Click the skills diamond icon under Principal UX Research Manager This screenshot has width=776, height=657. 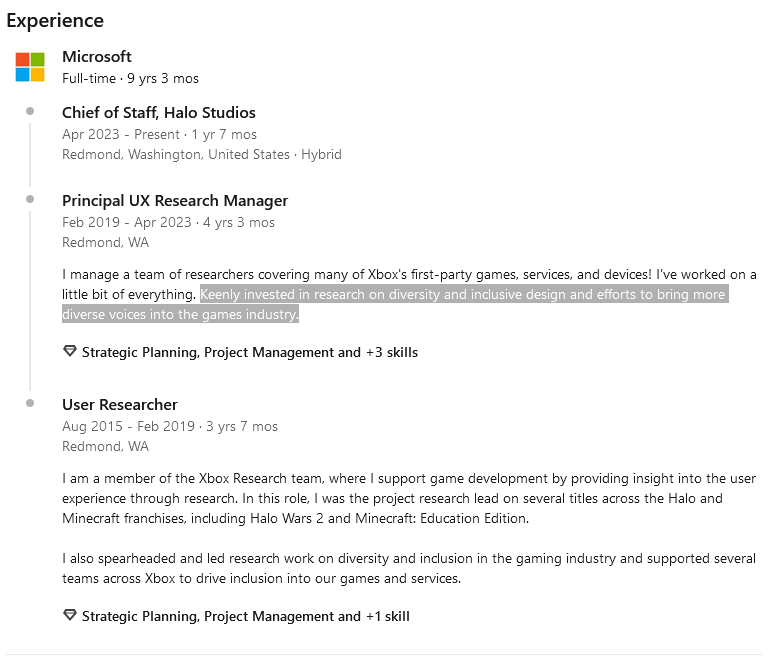[70, 351]
